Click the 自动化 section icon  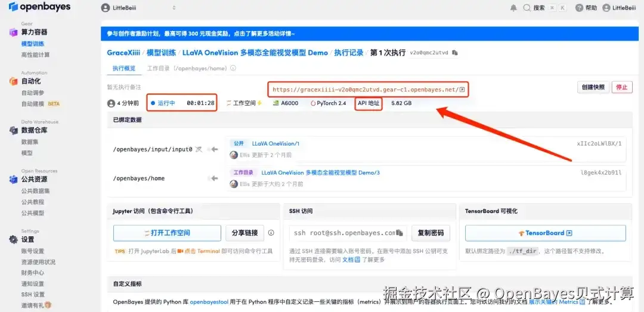[x=14, y=81]
